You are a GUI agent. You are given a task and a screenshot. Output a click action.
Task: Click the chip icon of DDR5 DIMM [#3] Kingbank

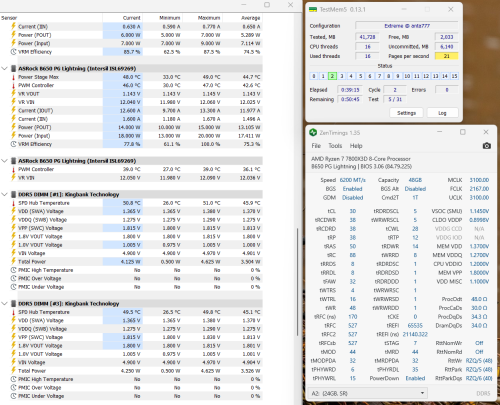click(x=14, y=304)
